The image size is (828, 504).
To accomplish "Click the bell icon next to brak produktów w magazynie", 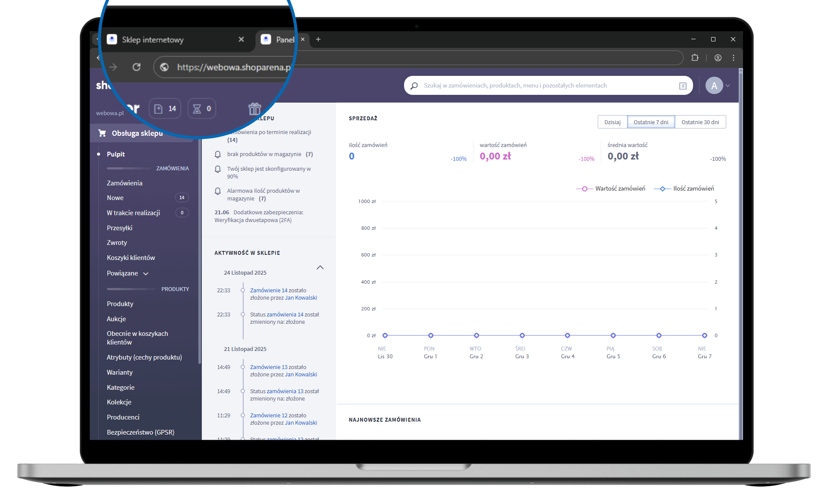I will pyautogui.click(x=218, y=154).
